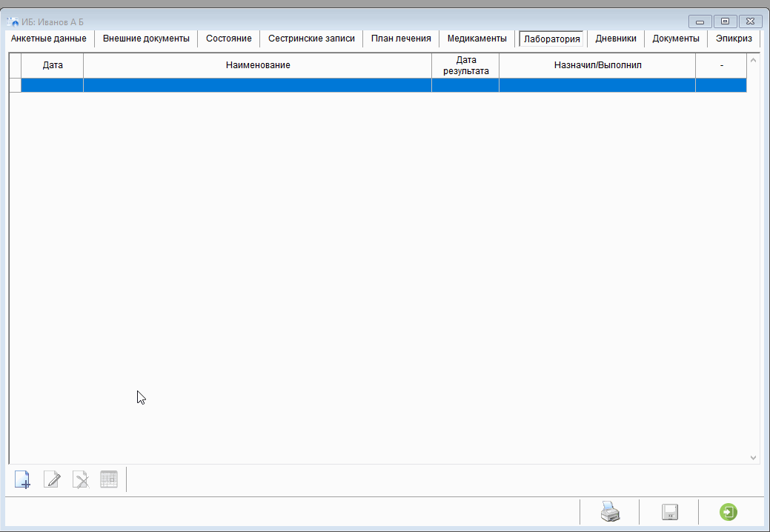Image resolution: width=770 pixels, height=532 pixels.
Task: Open the Дневники tab
Action: point(616,39)
